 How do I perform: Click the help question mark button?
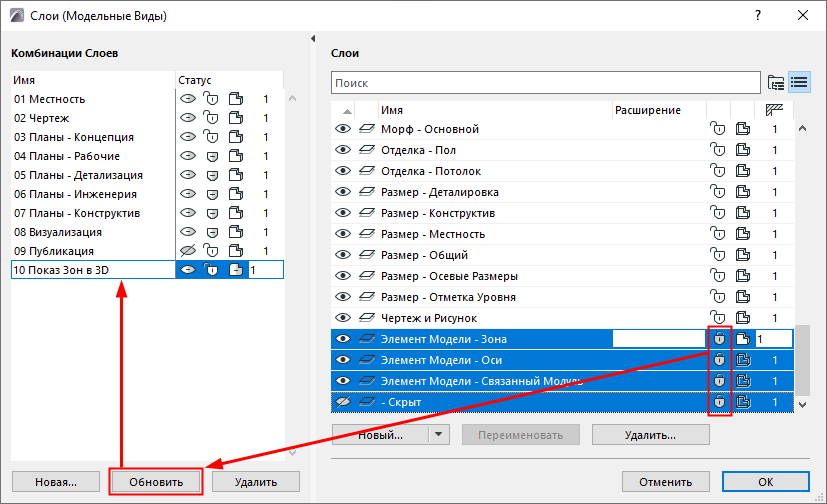point(758,15)
